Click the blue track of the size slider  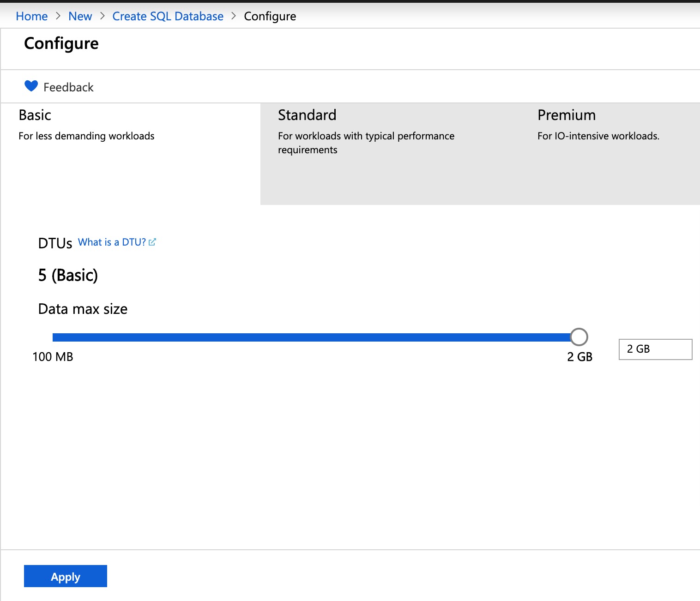click(x=309, y=337)
